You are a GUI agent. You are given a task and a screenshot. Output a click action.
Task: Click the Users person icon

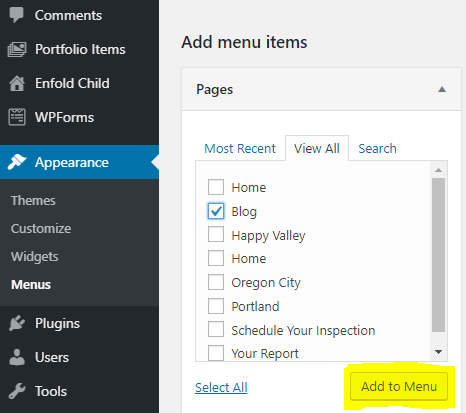(17, 357)
